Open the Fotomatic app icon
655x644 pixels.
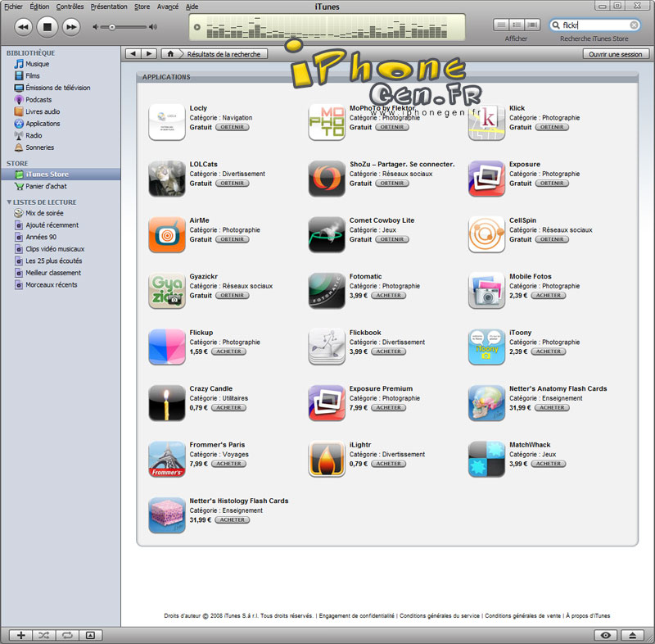(x=327, y=290)
